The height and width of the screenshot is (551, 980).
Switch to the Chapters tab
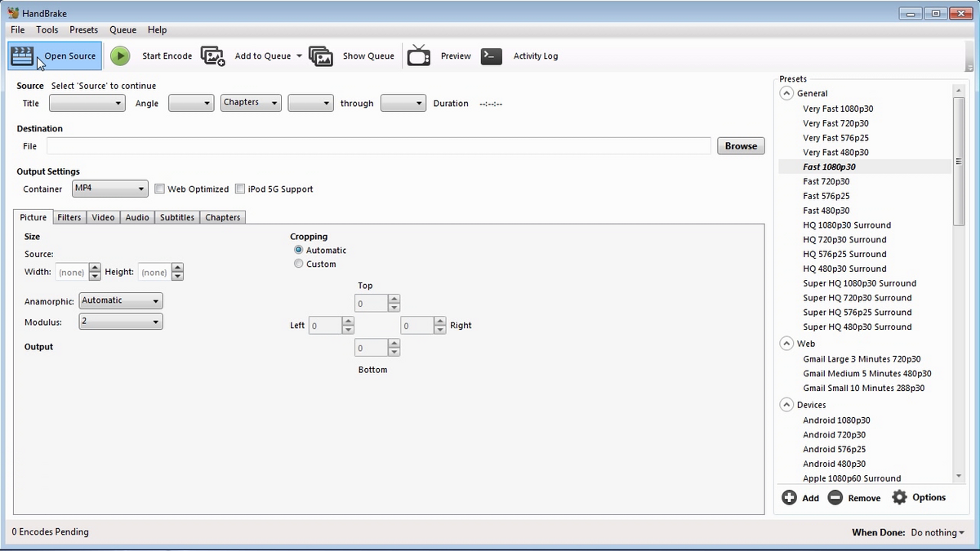pyautogui.click(x=223, y=217)
